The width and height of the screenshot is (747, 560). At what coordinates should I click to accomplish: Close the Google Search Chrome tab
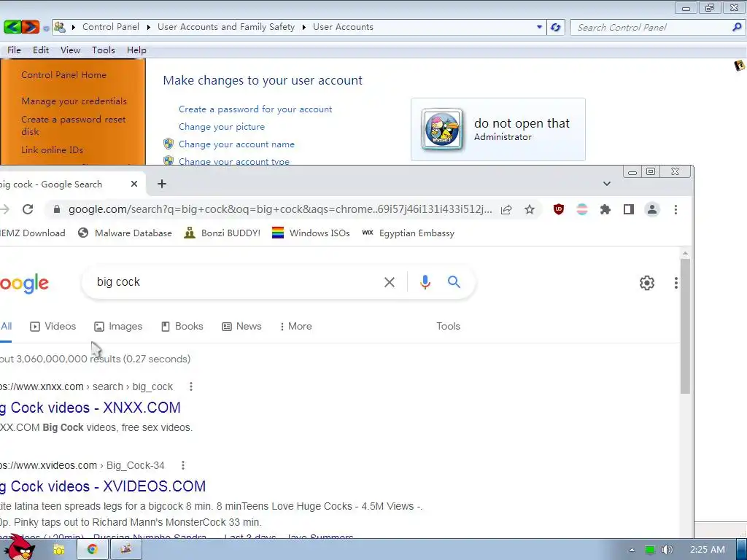(134, 184)
